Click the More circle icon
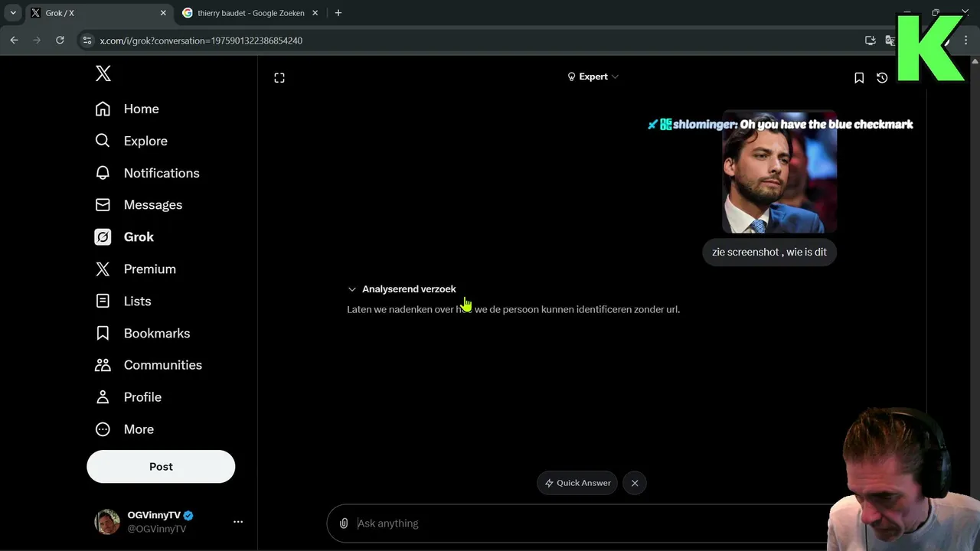The width and height of the screenshot is (980, 551). (x=103, y=429)
